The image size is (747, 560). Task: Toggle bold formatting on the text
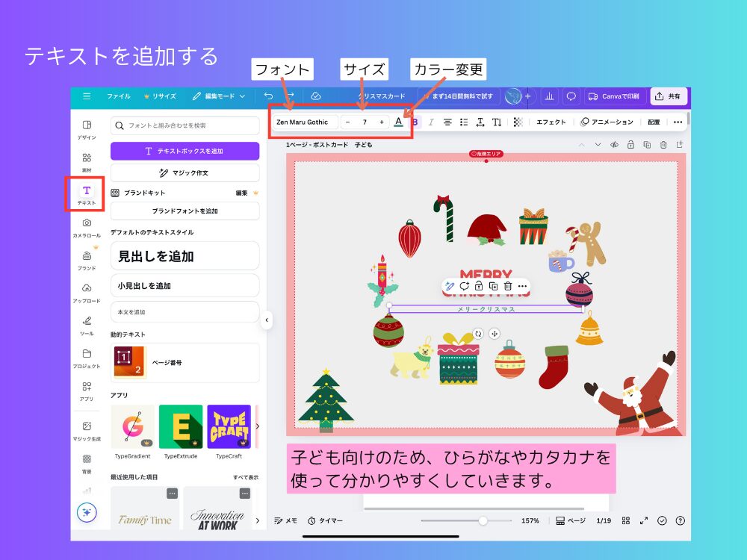click(x=415, y=122)
